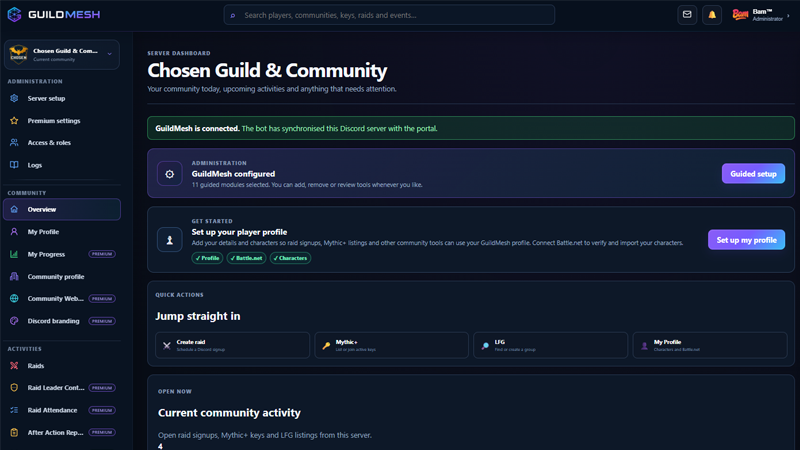
Task: Click the Access & roles people icon
Action: point(14,143)
